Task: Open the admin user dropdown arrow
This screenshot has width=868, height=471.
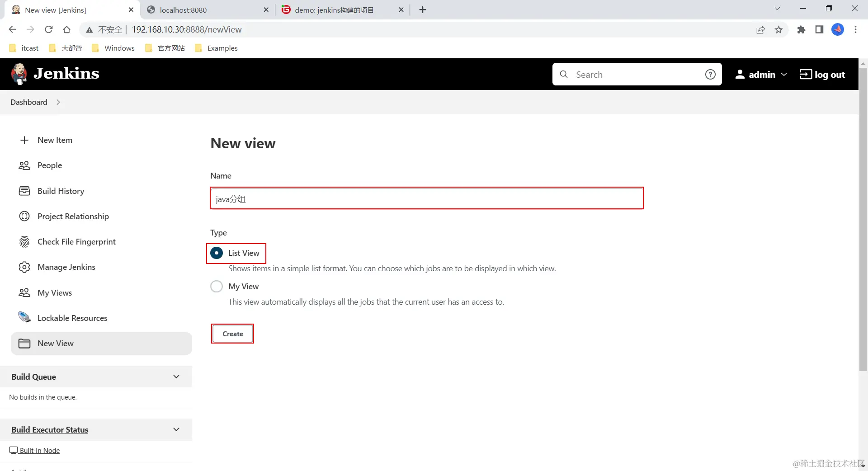Action: pyautogui.click(x=784, y=75)
